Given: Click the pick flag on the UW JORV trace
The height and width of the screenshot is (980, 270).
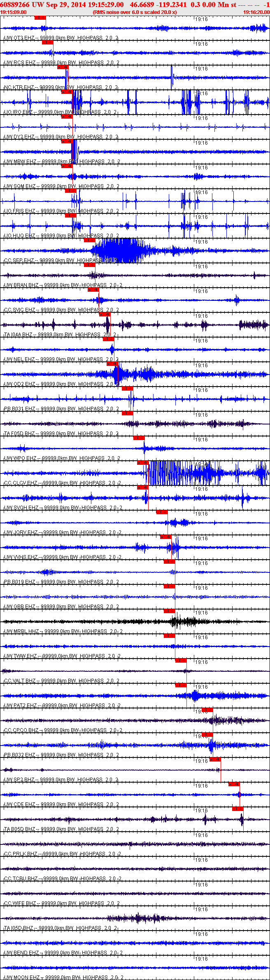Looking at the screenshot, I should [x=162, y=512].
